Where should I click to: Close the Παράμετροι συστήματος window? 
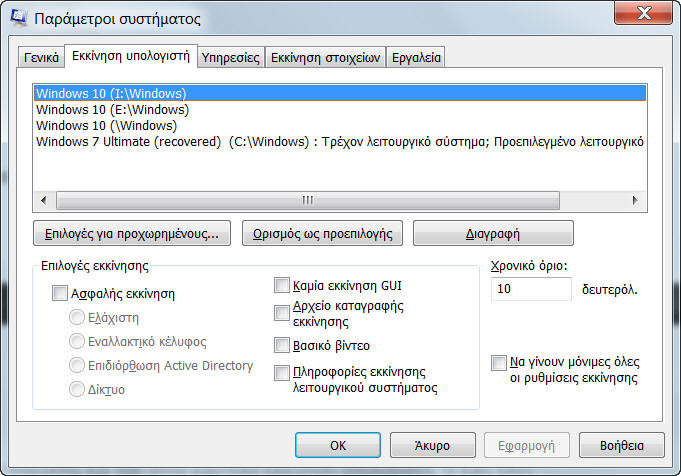point(644,13)
